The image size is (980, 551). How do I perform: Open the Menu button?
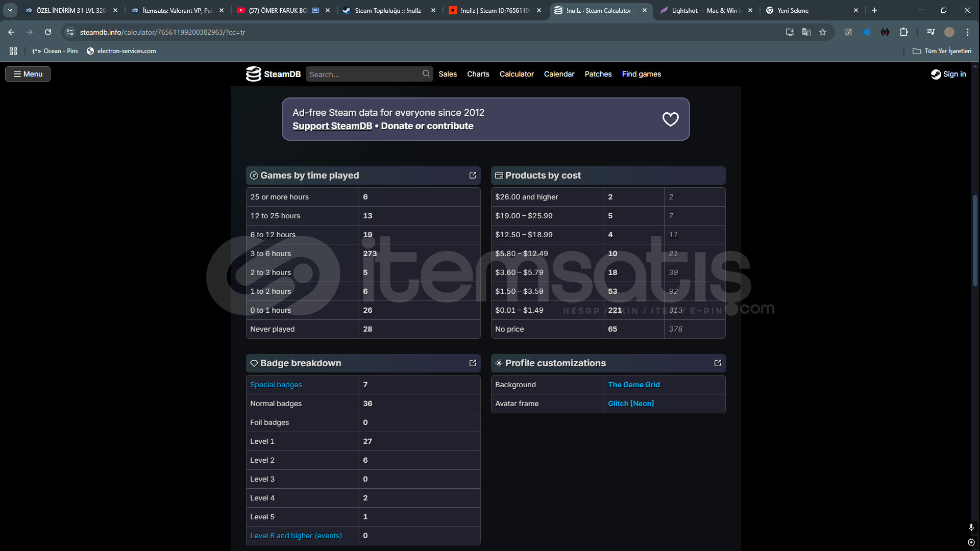[x=28, y=74]
